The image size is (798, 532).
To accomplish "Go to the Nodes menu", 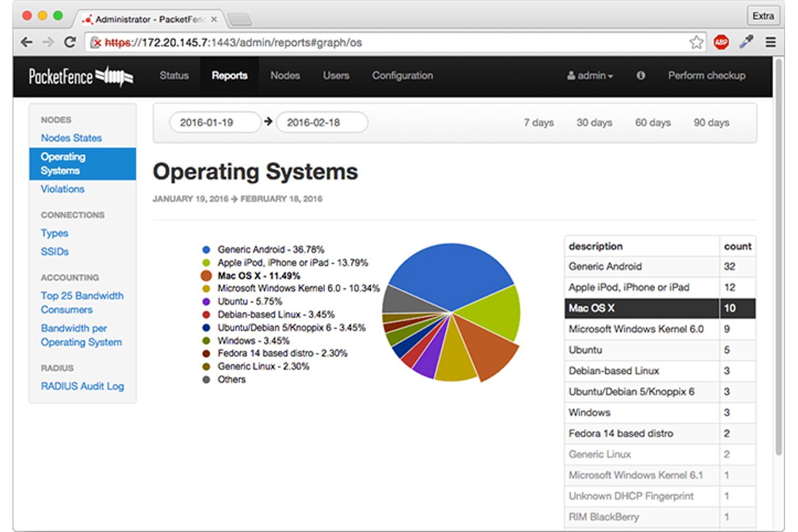I will 285,75.
